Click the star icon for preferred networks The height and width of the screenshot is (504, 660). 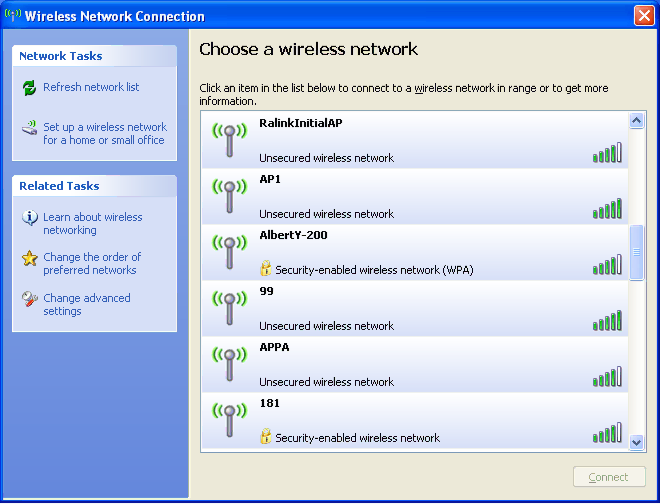coord(29,258)
